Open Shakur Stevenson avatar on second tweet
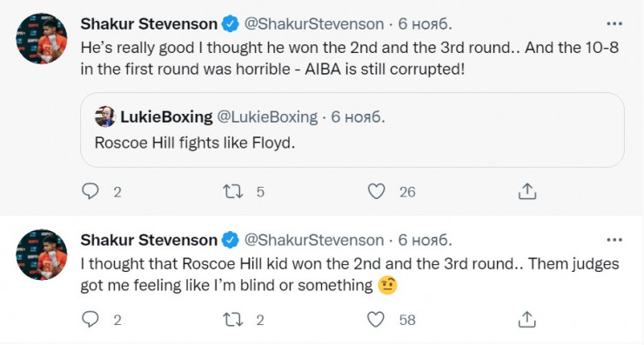The image size is (644, 345). click(42, 255)
